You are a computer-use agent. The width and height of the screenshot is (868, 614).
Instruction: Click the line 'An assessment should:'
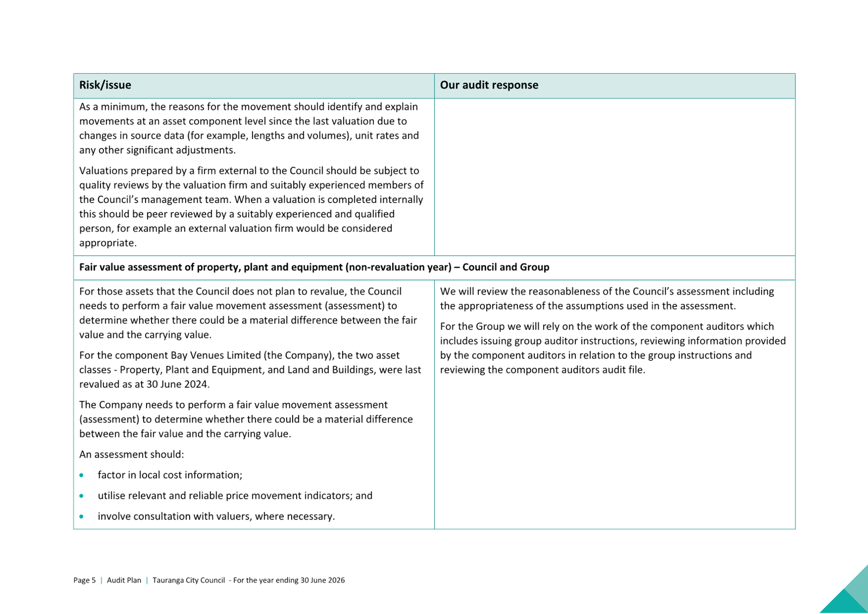(x=131, y=455)
